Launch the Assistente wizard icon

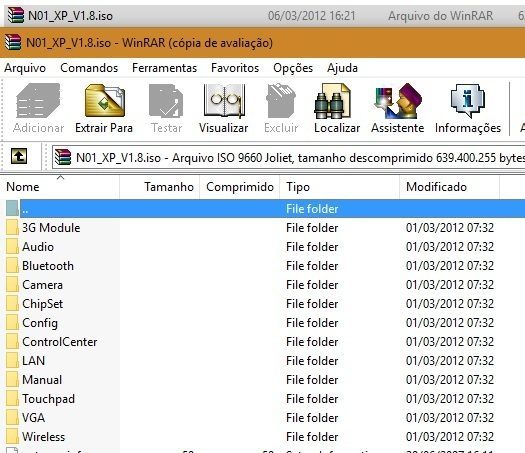point(398,101)
